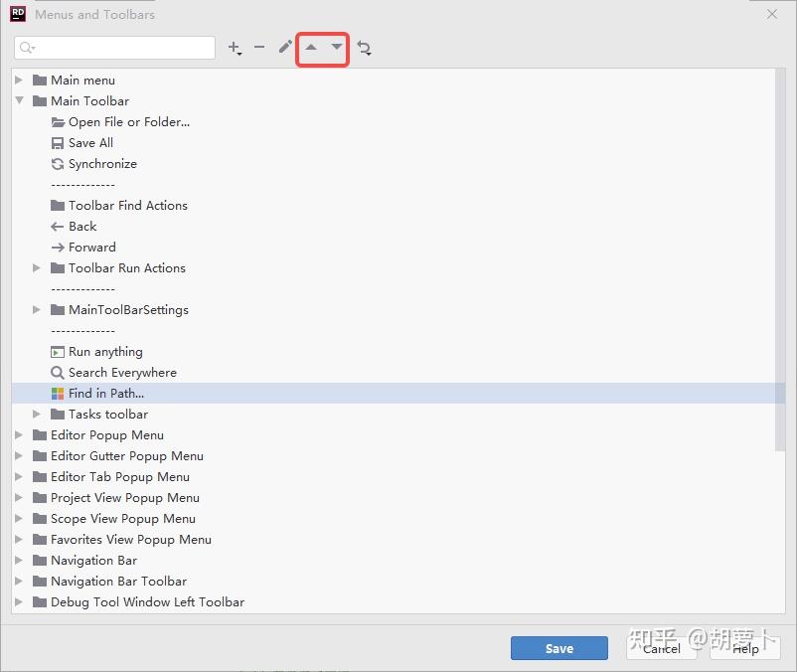Click the Help button
The height and width of the screenshot is (672, 797).
click(745, 647)
